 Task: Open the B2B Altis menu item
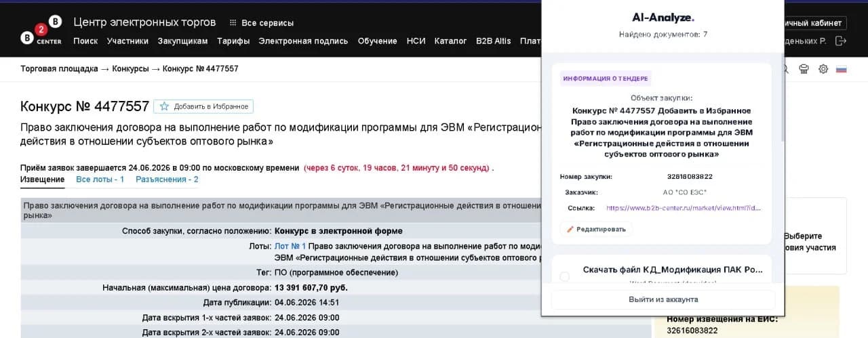click(494, 41)
